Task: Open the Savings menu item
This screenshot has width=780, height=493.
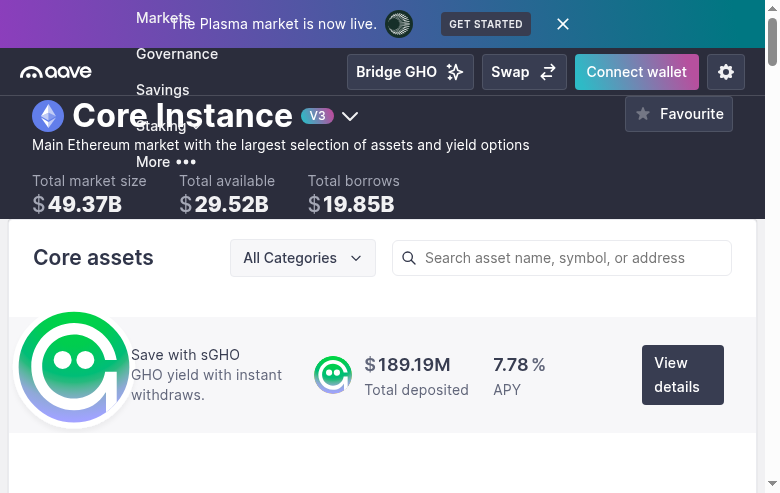Action: (x=163, y=90)
